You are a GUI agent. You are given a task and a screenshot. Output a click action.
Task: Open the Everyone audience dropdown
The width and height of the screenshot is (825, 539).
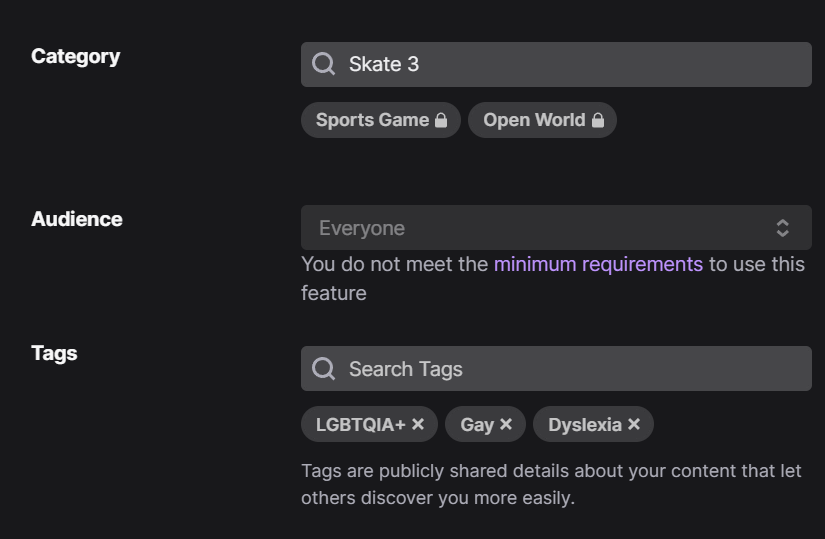click(556, 227)
